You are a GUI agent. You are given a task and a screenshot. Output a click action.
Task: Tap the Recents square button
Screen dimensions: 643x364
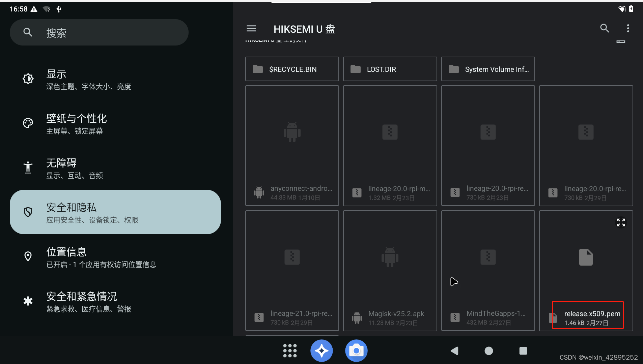523,351
